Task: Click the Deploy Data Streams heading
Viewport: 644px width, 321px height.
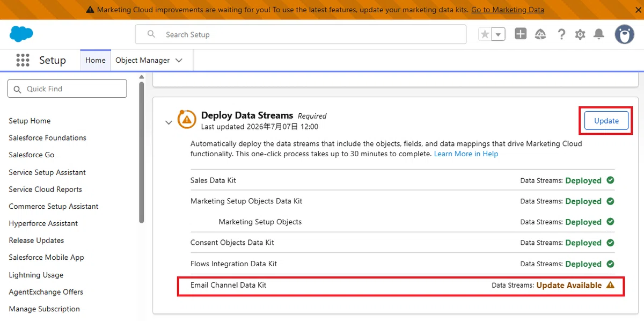Action: (x=247, y=115)
